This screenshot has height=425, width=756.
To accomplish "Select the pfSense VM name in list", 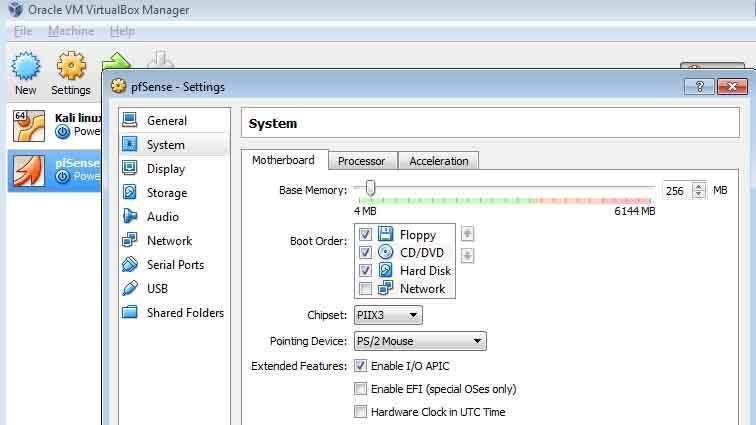I will point(77,163).
